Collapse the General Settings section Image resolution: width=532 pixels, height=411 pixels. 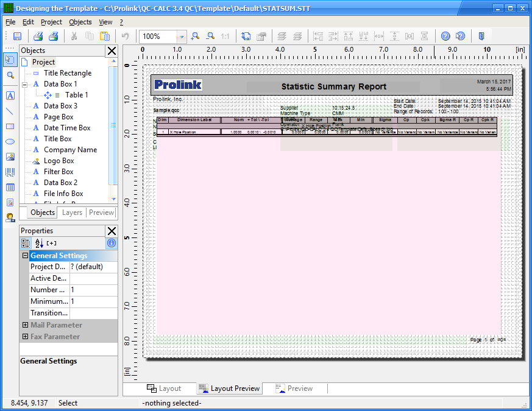pos(25,255)
